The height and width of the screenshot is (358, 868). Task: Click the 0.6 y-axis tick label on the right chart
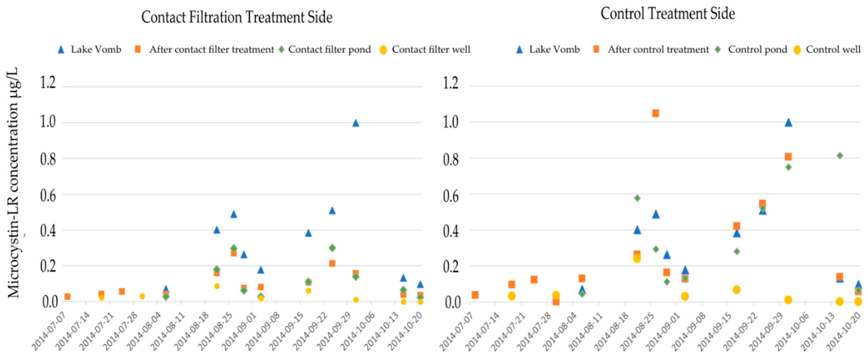point(450,196)
